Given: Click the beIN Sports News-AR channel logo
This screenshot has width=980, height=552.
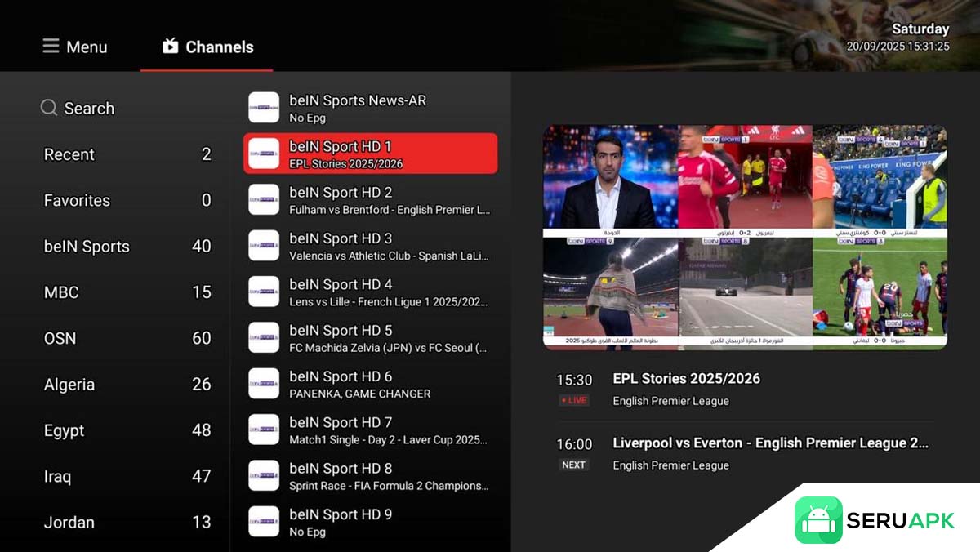Looking at the screenshot, I should (264, 108).
